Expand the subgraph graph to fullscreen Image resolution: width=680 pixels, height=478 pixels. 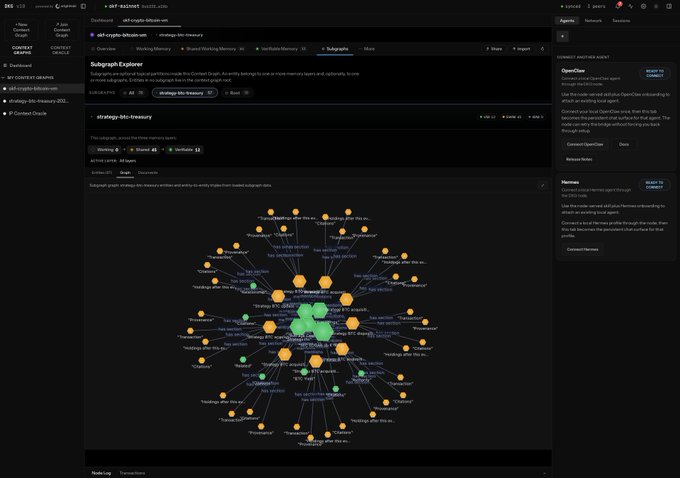(542, 186)
